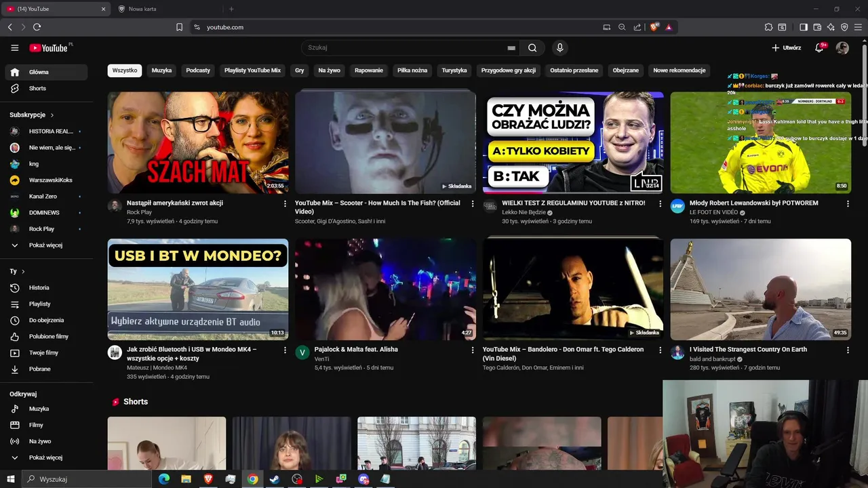Go back in browser history
This screenshot has width=868, height=488.
pos(9,27)
